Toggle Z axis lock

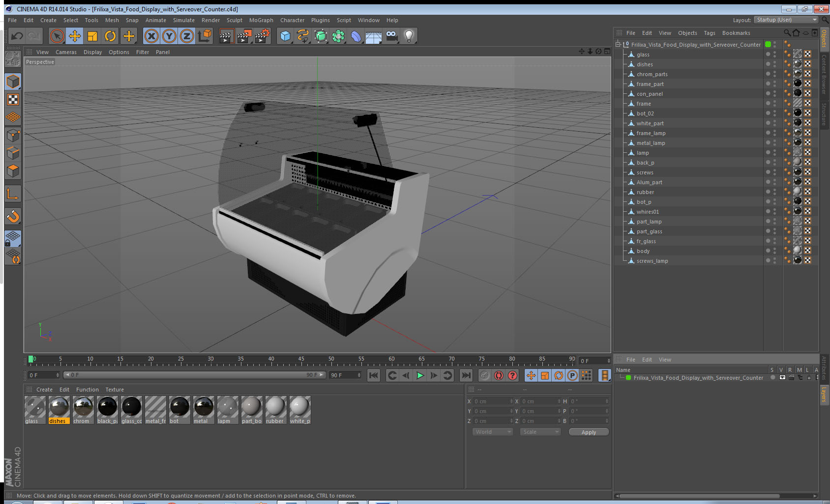187,36
